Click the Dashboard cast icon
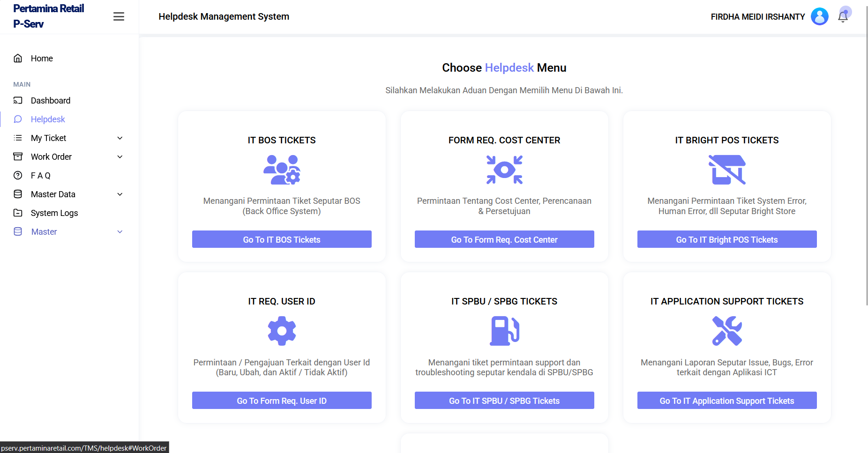Screen dimensions: 868x453 tap(18, 100)
